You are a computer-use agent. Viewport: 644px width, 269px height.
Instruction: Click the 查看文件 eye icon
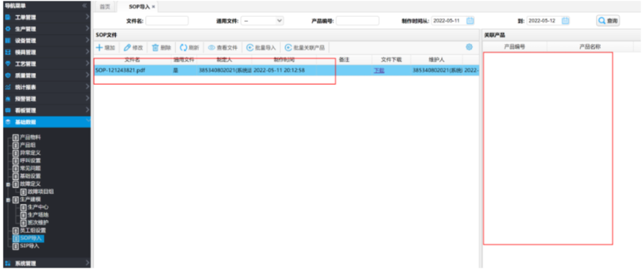212,47
